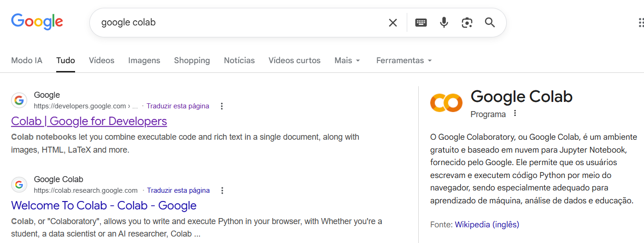Open the Colab | Google for Developers link

[89, 121]
